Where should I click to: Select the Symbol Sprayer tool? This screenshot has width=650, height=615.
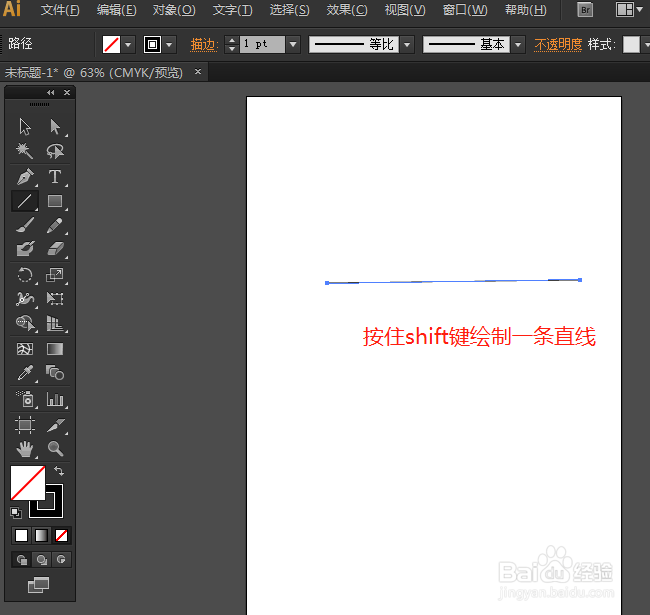(x=25, y=399)
